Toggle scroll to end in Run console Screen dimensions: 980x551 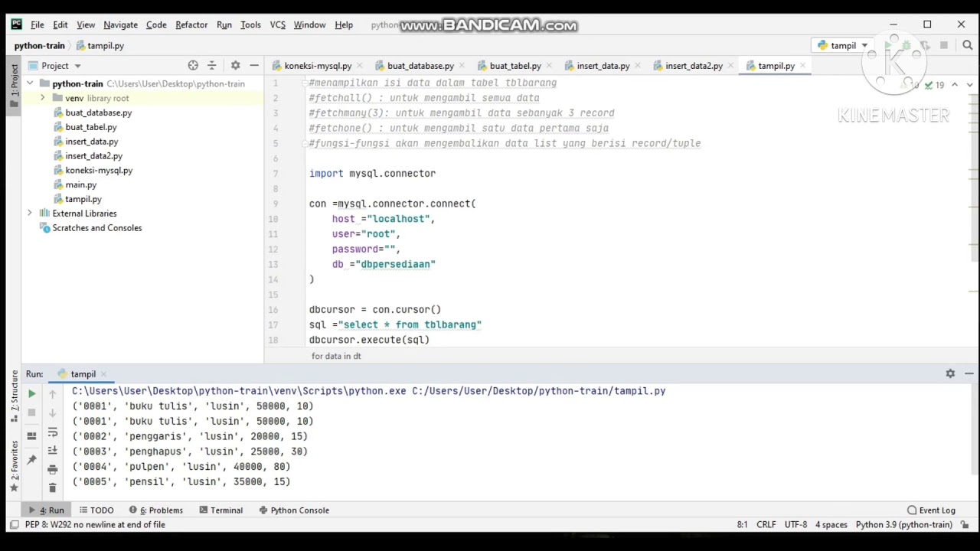52,451
